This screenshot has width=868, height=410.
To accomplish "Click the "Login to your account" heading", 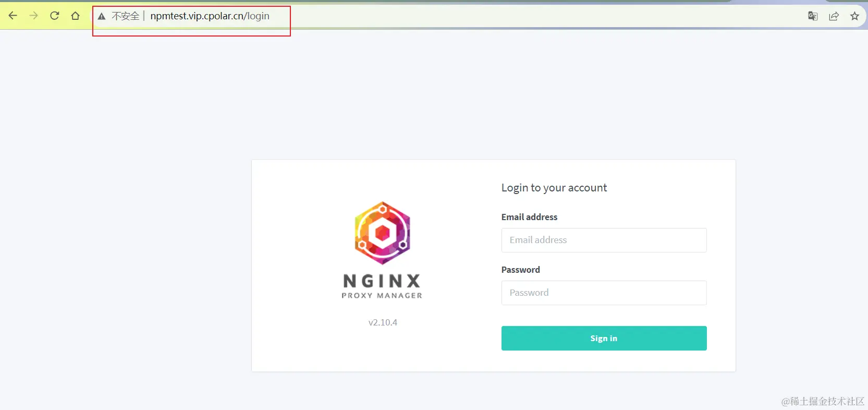I will tap(554, 188).
